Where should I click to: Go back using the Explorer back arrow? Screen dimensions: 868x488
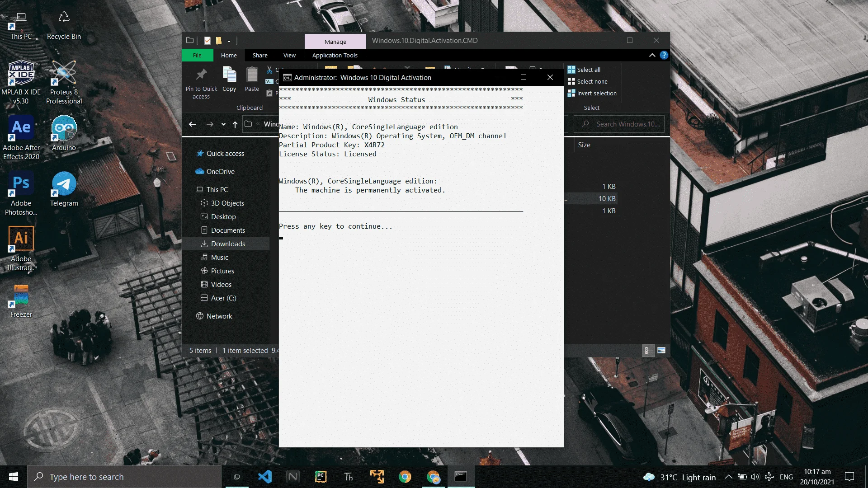click(x=193, y=124)
